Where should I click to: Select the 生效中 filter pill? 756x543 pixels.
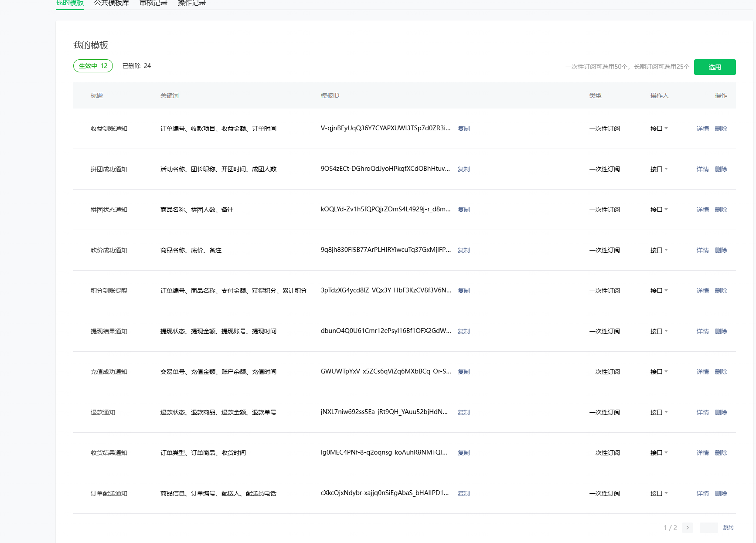click(93, 66)
